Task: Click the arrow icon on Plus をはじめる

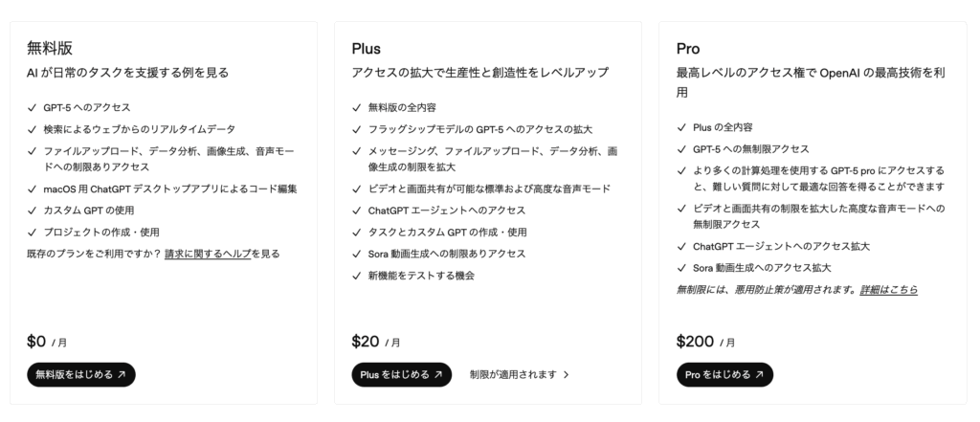Action: point(438,375)
